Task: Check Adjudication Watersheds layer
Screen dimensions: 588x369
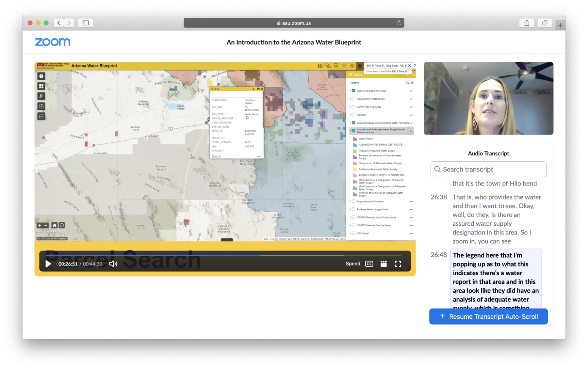Action: tap(354, 99)
